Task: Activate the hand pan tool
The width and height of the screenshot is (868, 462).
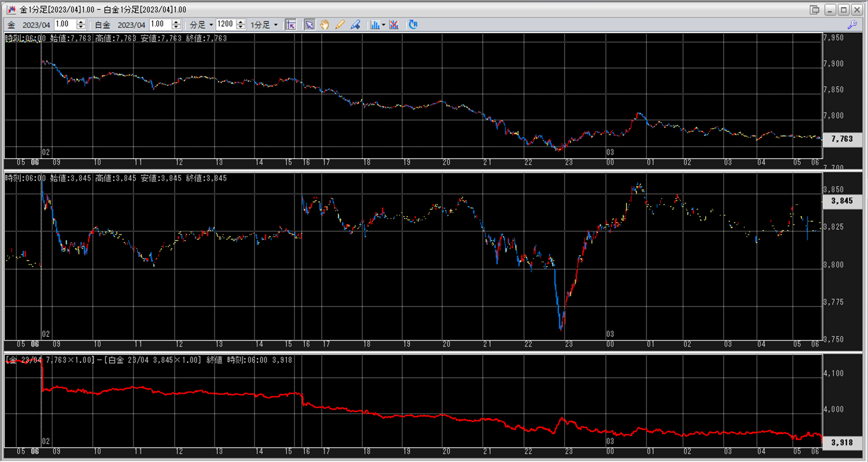Action: point(325,25)
